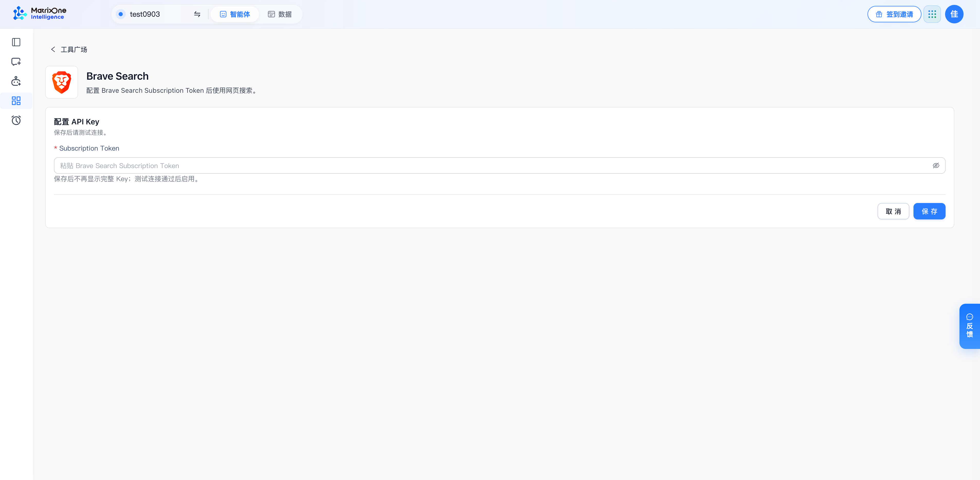
Task: Click the Subscription Token field label
Action: [89, 149]
